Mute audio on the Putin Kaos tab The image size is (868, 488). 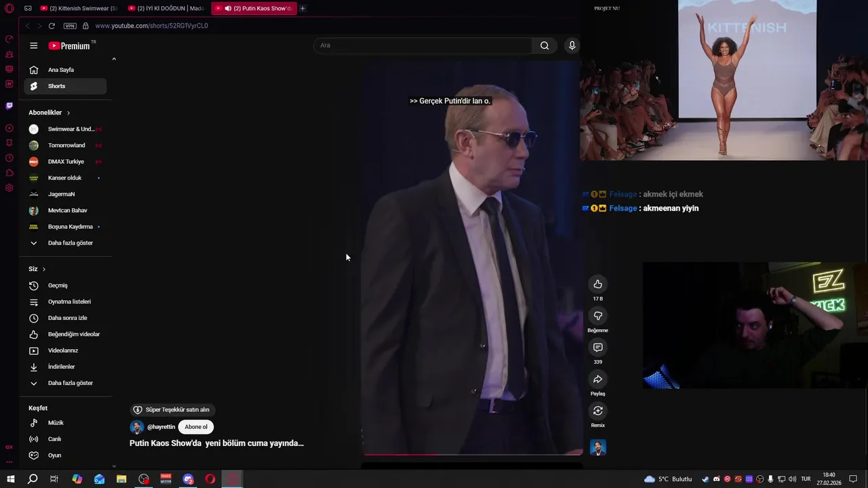(x=228, y=8)
